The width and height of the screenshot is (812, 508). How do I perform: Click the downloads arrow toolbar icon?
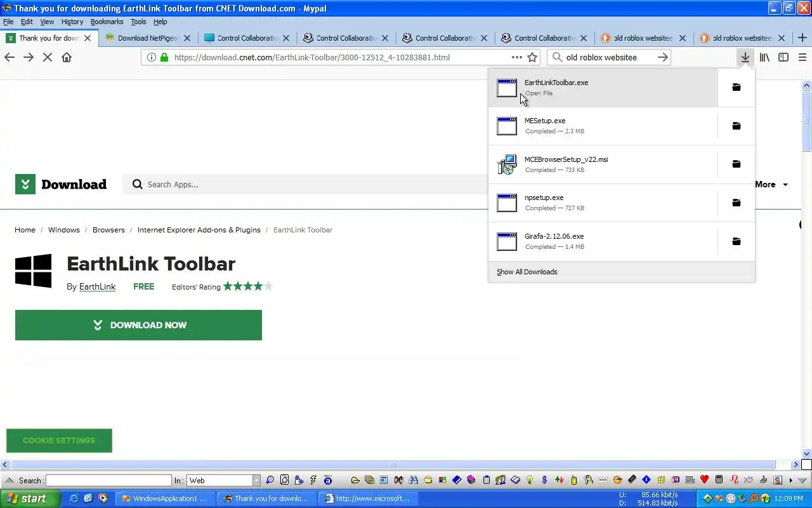click(x=745, y=57)
